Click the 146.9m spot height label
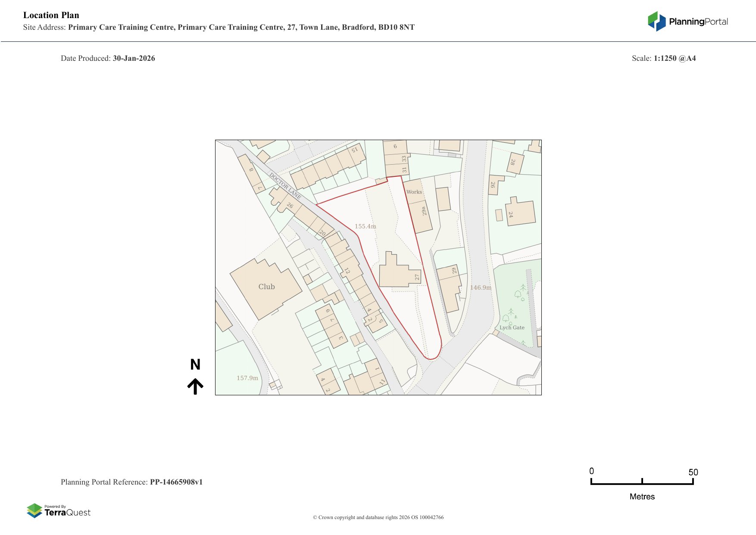 coord(480,288)
